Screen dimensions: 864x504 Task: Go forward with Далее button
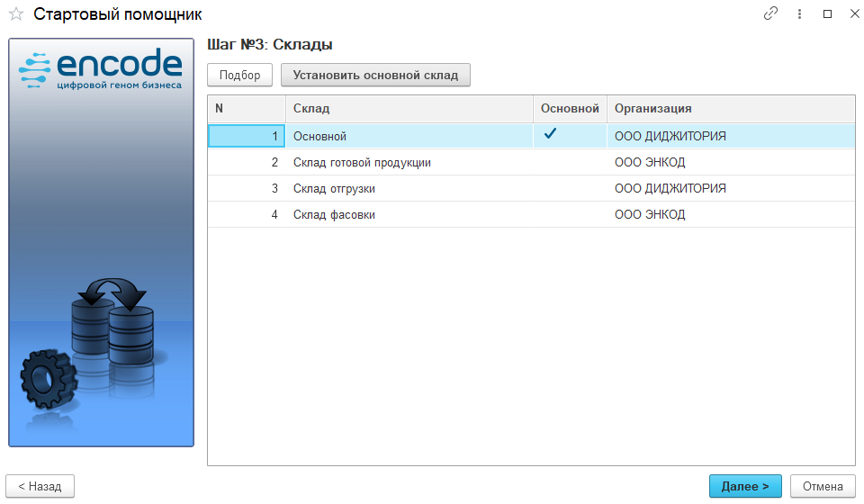pos(745,486)
